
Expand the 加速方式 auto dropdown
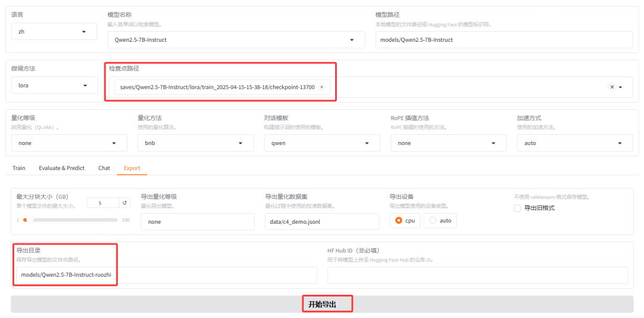click(x=574, y=143)
